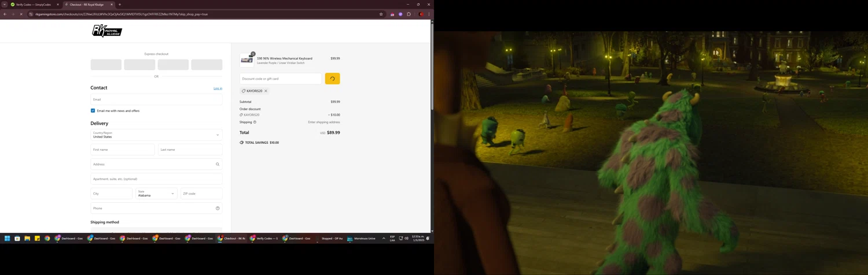Open the Country/Region dropdown
The image size is (868, 275).
[156, 135]
